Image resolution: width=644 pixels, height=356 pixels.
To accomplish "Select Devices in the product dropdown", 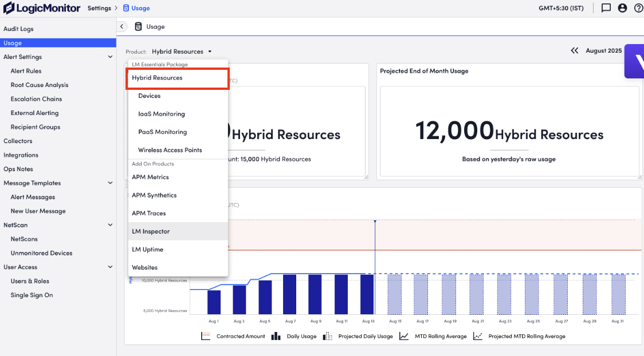I will pos(178,96).
